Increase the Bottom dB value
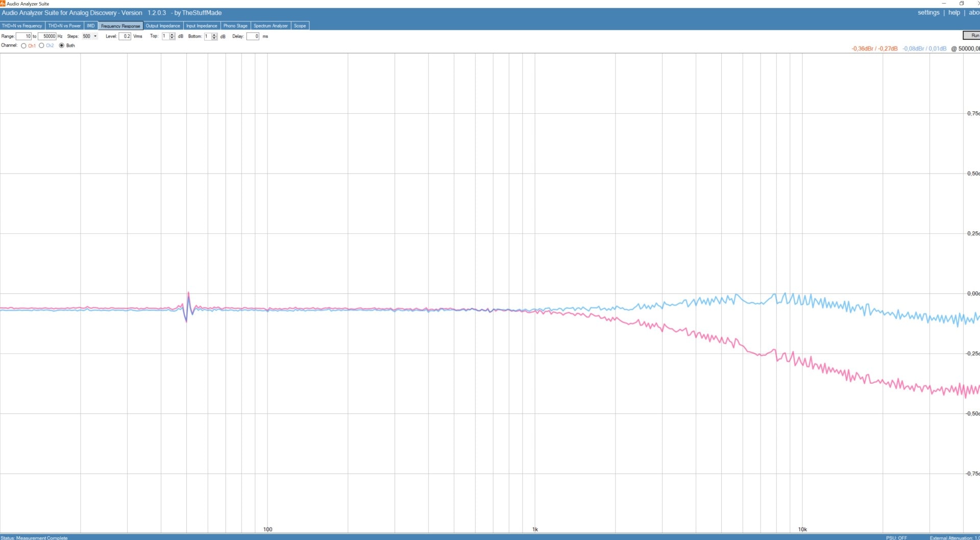Image resolution: width=980 pixels, height=540 pixels. click(214, 35)
